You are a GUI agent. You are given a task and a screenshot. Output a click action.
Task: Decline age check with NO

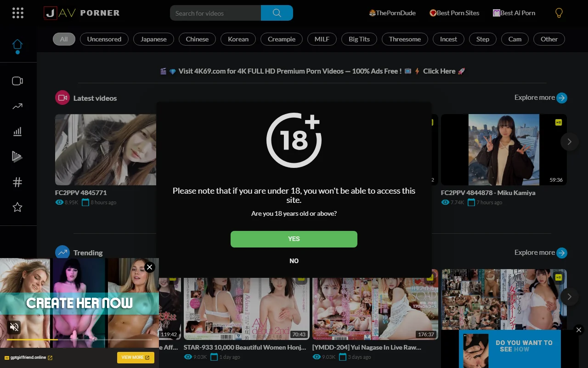click(x=294, y=261)
